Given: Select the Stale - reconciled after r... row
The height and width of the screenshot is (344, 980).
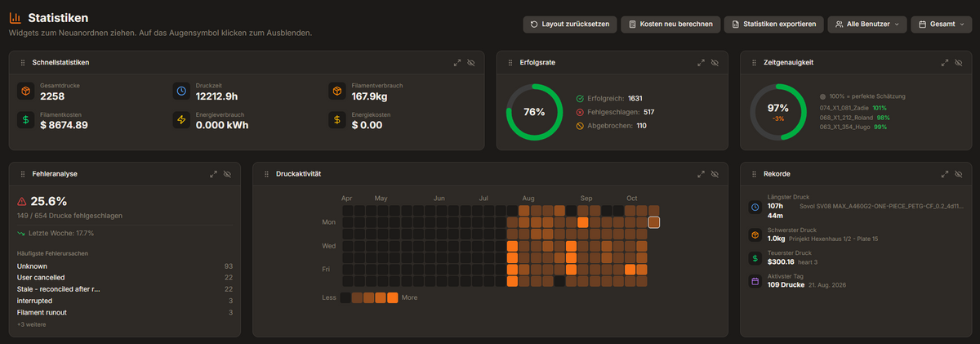Looking at the screenshot, I should point(125,289).
